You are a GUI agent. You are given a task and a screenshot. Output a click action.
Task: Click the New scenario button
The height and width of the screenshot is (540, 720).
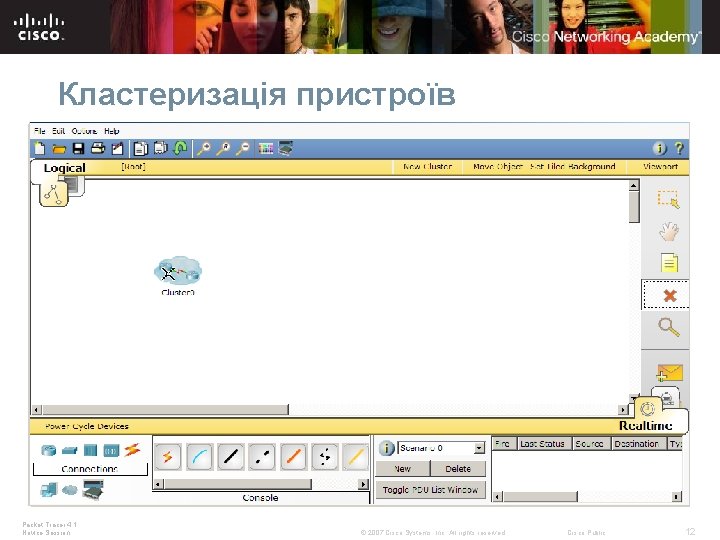pos(402,468)
